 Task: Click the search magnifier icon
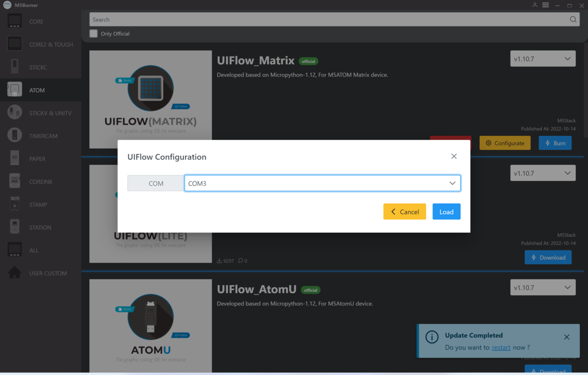coord(573,20)
